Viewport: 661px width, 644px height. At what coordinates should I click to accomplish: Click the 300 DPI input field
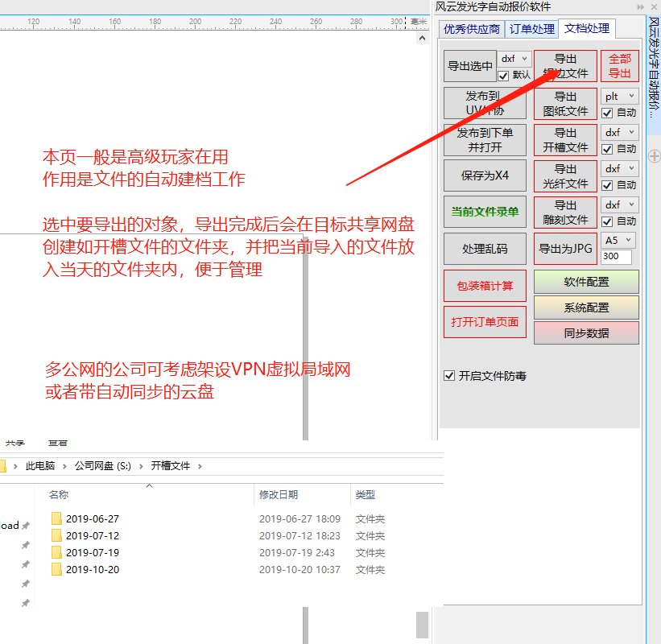pyautogui.click(x=616, y=257)
